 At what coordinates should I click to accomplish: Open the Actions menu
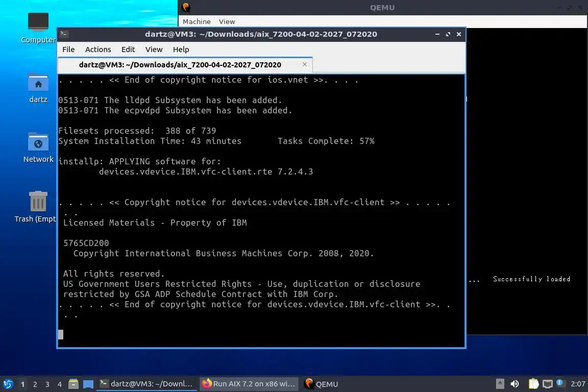(98, 50)
